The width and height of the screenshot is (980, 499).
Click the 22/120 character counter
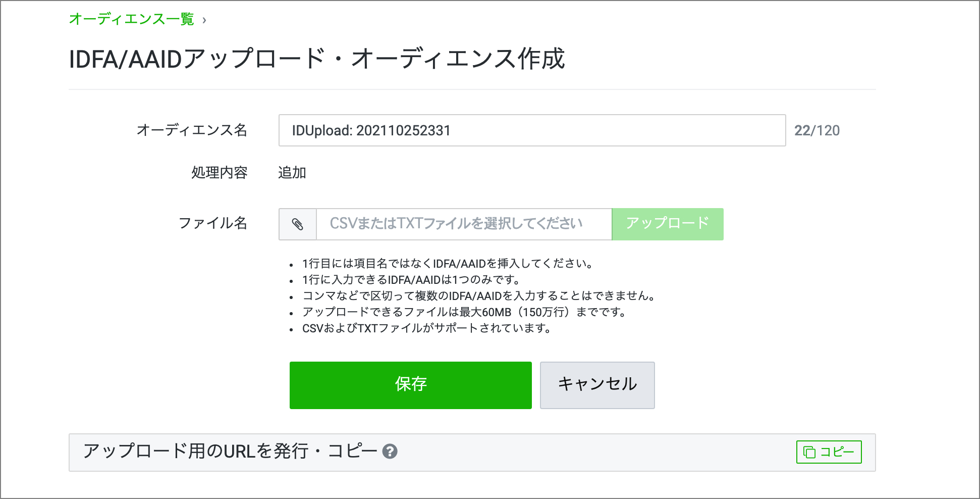[x=816, y=130]
